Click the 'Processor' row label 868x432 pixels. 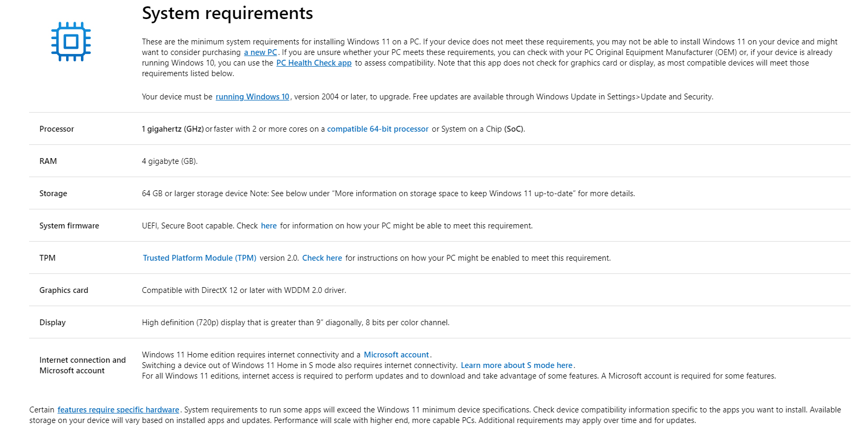point(57,129)
